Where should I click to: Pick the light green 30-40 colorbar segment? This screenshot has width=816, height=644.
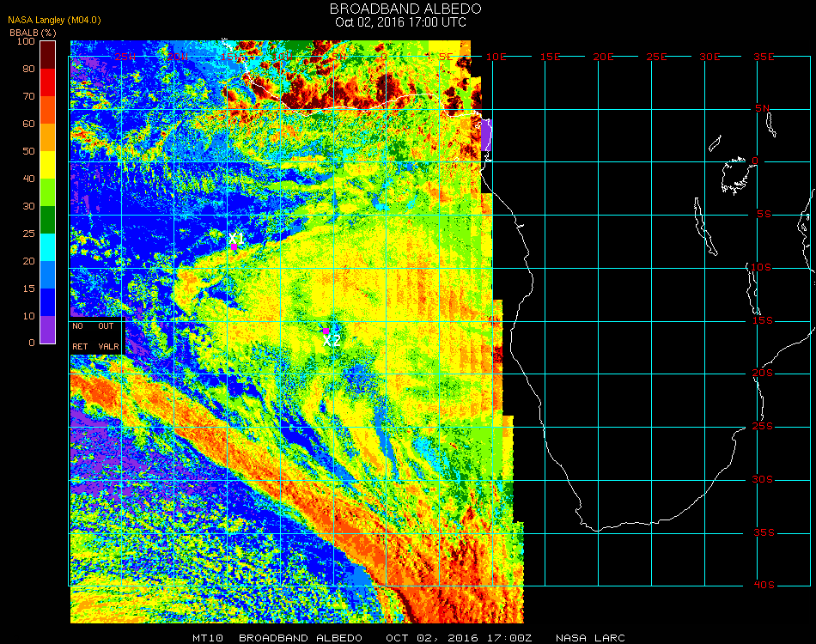(x=48, y=192)
